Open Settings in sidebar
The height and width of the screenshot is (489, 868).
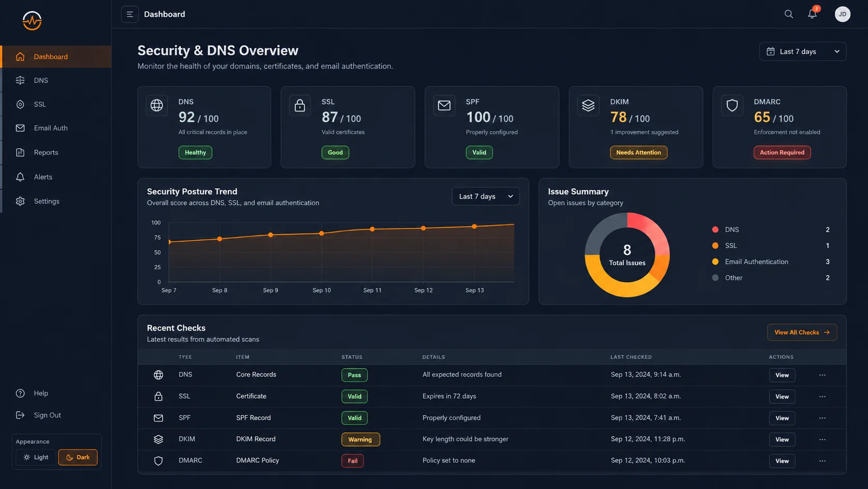click(x=56, y=201)
